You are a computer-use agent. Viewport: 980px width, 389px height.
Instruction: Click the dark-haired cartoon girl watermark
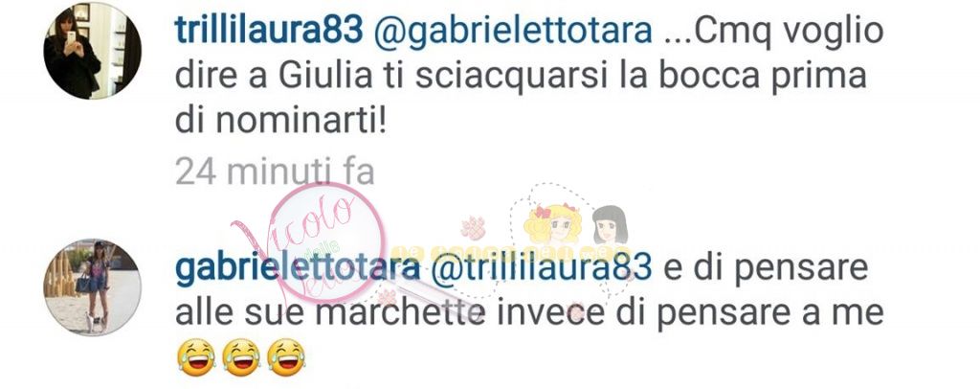point(610,225)
